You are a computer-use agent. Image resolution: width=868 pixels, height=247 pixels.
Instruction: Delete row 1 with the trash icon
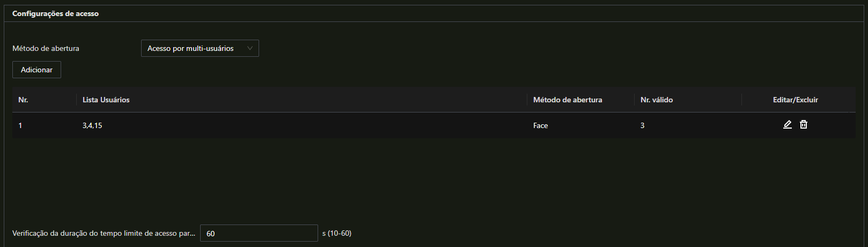[x=804, y=125]
